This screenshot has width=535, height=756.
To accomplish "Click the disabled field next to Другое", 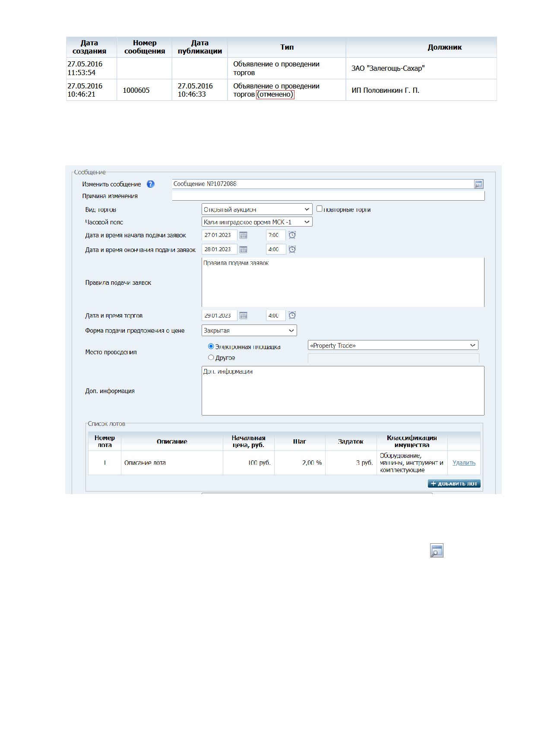I will click(x=393, y=358).
